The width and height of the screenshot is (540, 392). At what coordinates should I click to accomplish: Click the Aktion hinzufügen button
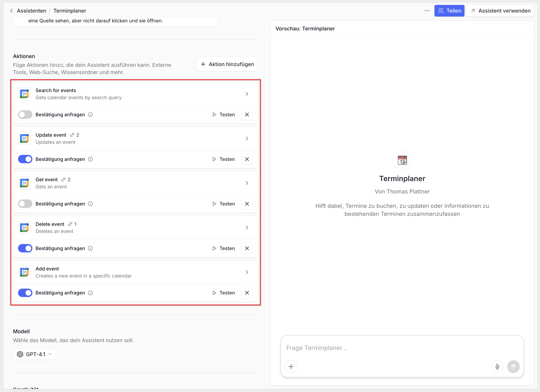point(227,64)
